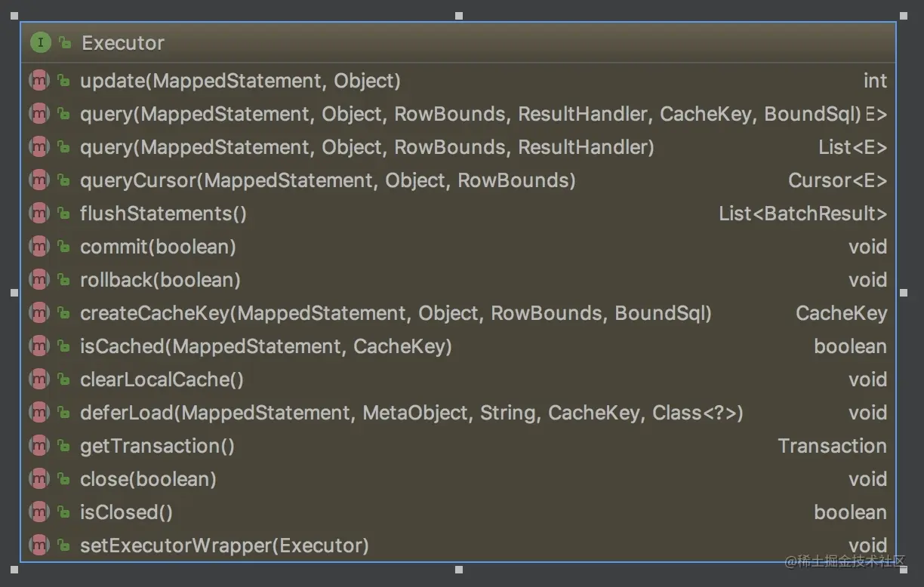Click the Cursor<E> return type

[x=838, y=180]
